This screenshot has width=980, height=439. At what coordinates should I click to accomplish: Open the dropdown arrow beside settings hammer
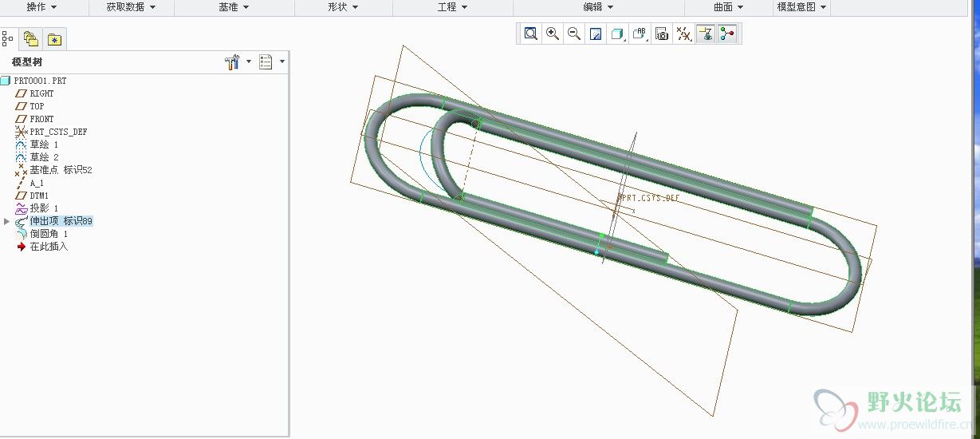point(249,61)
